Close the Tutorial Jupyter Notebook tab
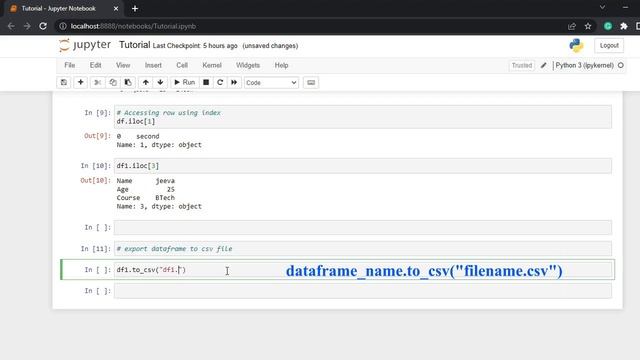The height and width of the screenshot is (360, 640). pyautogui.click(x=116, y=9)
